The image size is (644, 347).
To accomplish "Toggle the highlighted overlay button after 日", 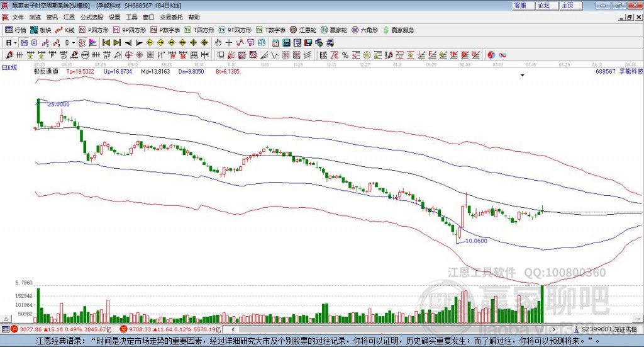I will click(x=24, y=43).
